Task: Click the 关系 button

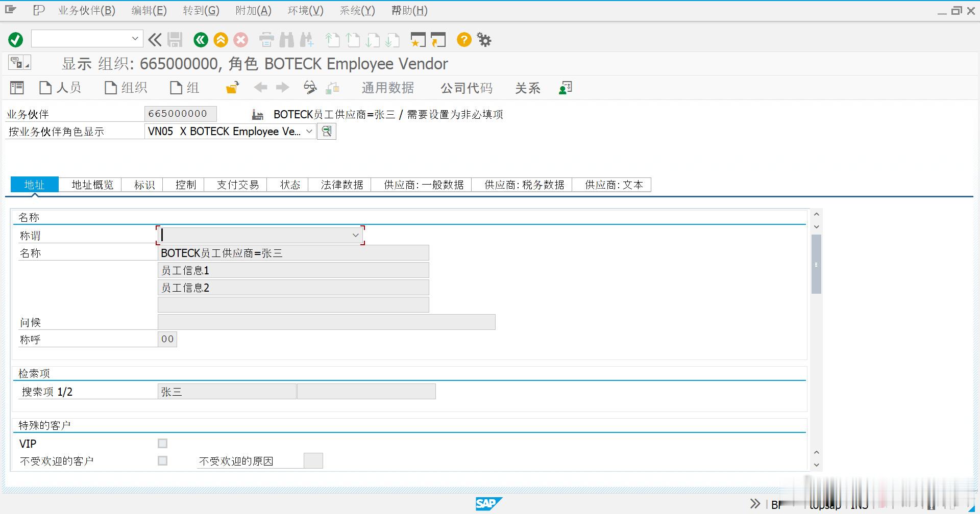Action: tap(528, 88)
